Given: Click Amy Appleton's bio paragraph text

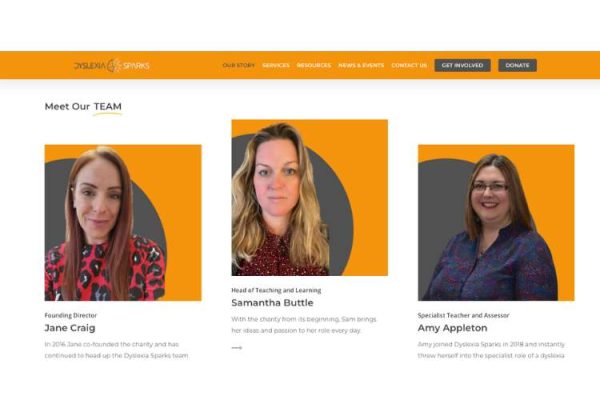Looking at the screenshot, I should click(x=491, y=350).
